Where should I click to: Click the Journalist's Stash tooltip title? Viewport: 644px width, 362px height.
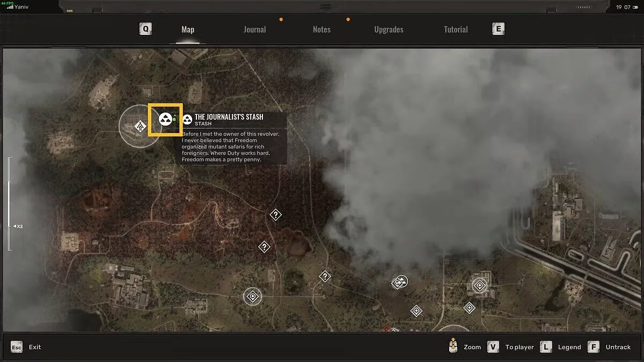click(229, 117)
